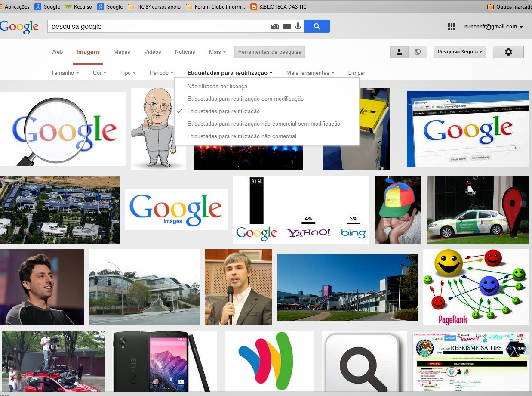This screenshot has width=532, height=396.
Task: Expand the Mais tab dropdown
Action: pyautogui.click(x=217, y=52)
